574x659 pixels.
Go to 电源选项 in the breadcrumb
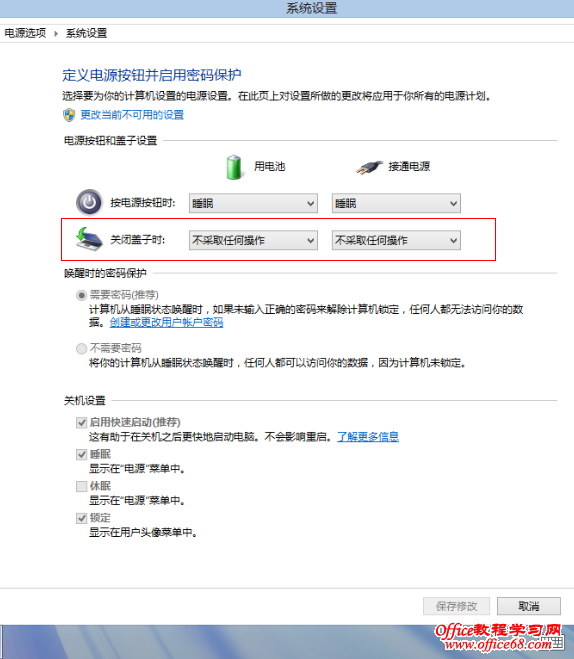(x=25, y=33)
